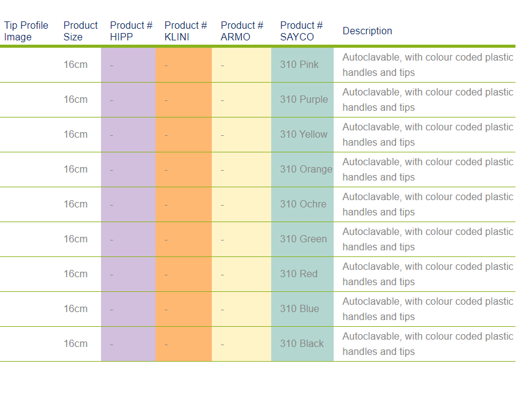This screenshot has width=532, height=399.
Task: Select the 310 Green product cell
Action: pos(303,239)
